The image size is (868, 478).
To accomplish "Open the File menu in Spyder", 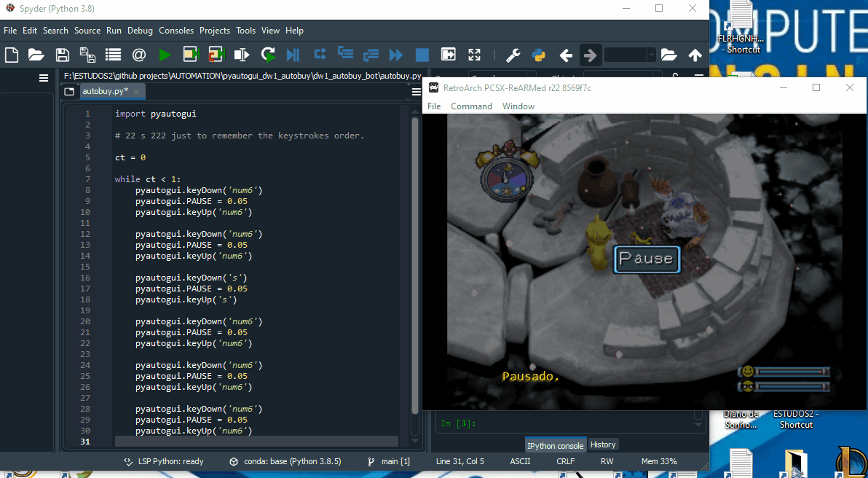I will 10,31.
